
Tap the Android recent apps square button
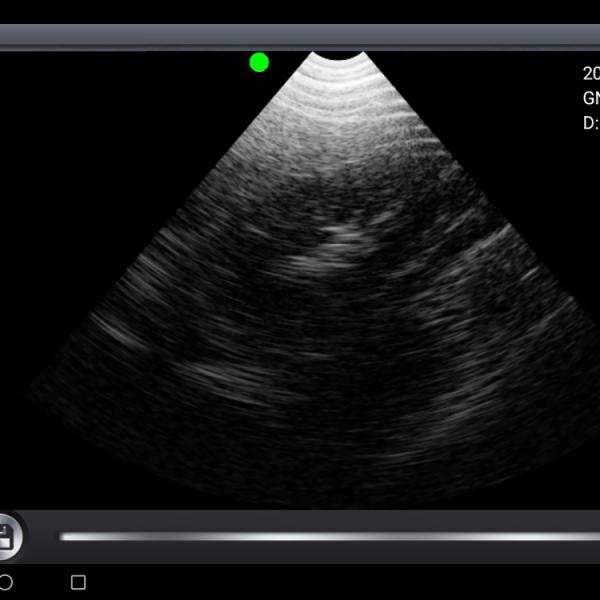[x=78, y=581]
